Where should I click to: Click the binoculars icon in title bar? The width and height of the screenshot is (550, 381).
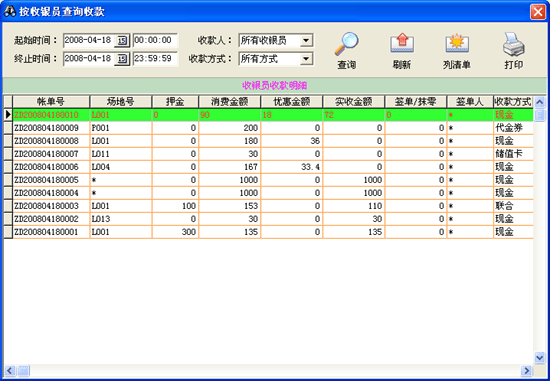pos(9,11)
